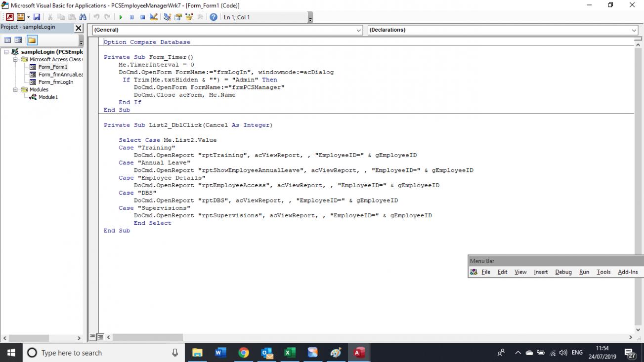644x362 pixels.
Task: Click the Toggle Folders icon in Project panel
Action: [x=32, y=40]
